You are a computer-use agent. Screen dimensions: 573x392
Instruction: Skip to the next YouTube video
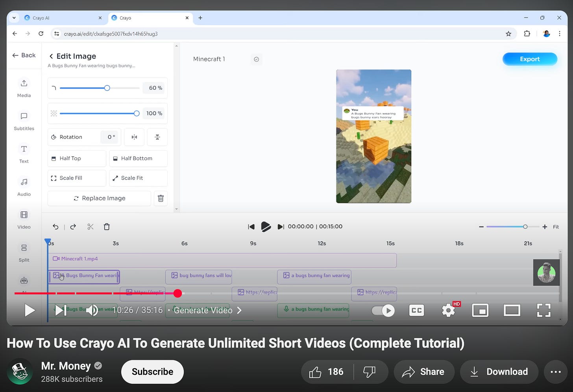(61, 311)
